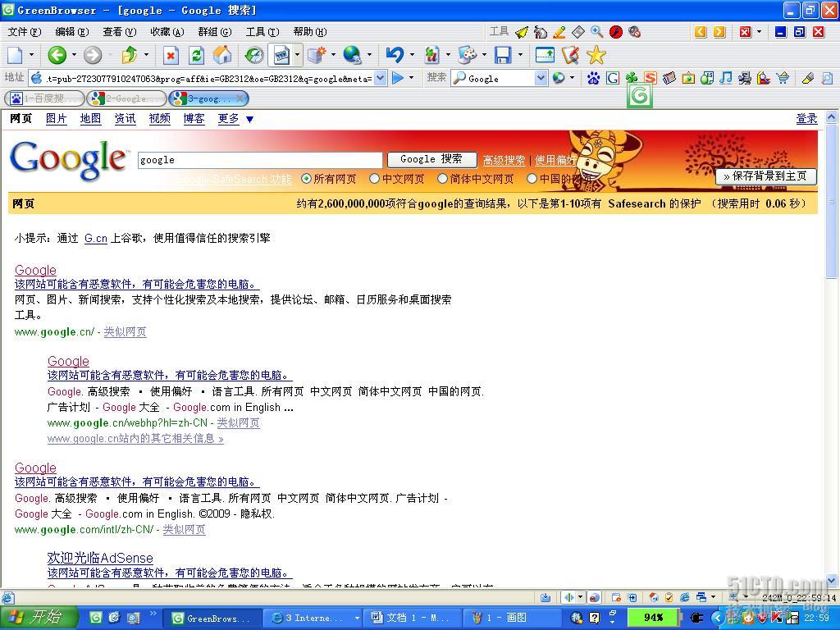Click the Google search query input field

point(260,160)
